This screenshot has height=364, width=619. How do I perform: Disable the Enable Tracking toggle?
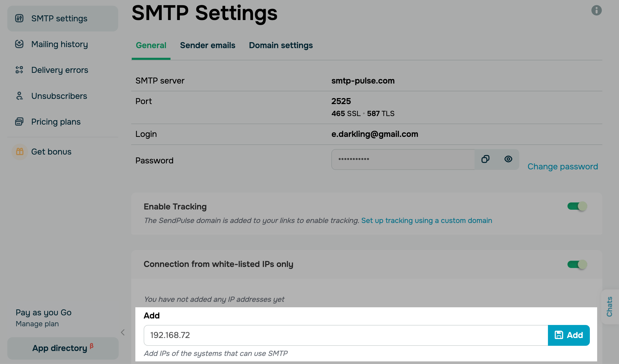(577, 206)
